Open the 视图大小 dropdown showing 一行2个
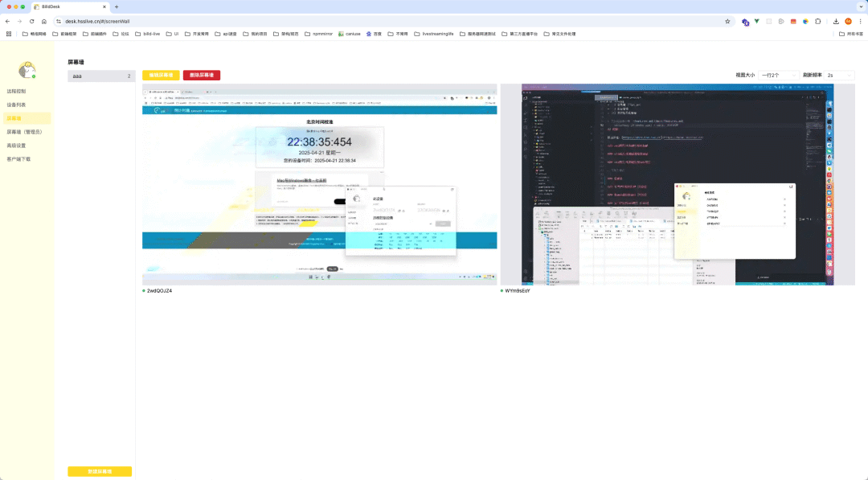 coord(778,76)
